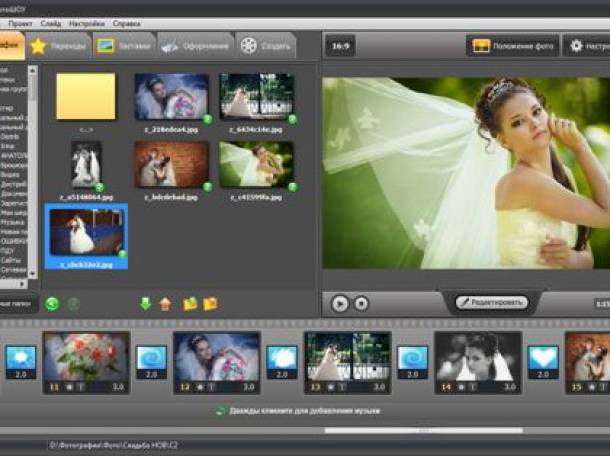
Task: Click the add music hint text
Action: tap(304, 411)
